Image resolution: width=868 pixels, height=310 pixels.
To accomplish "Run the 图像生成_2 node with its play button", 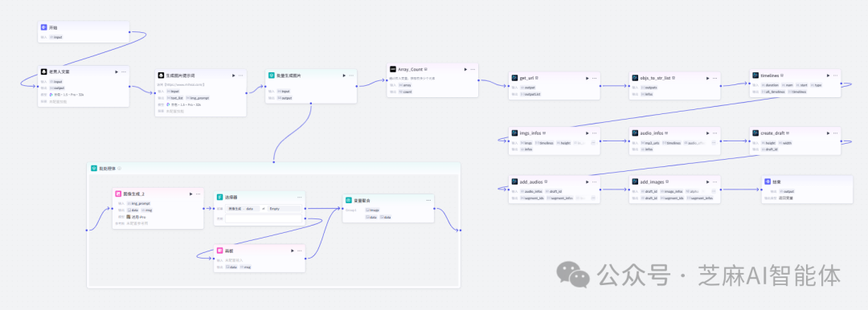I will point(191,194).
